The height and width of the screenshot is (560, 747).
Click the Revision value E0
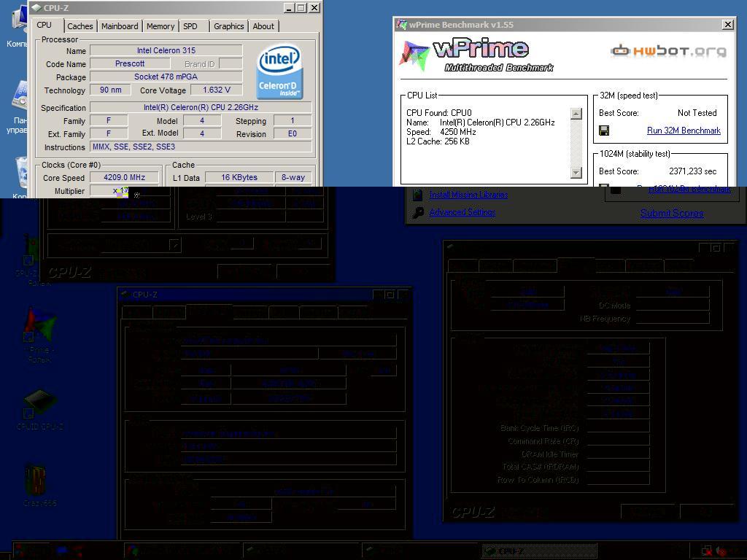(x=293, y=134)
